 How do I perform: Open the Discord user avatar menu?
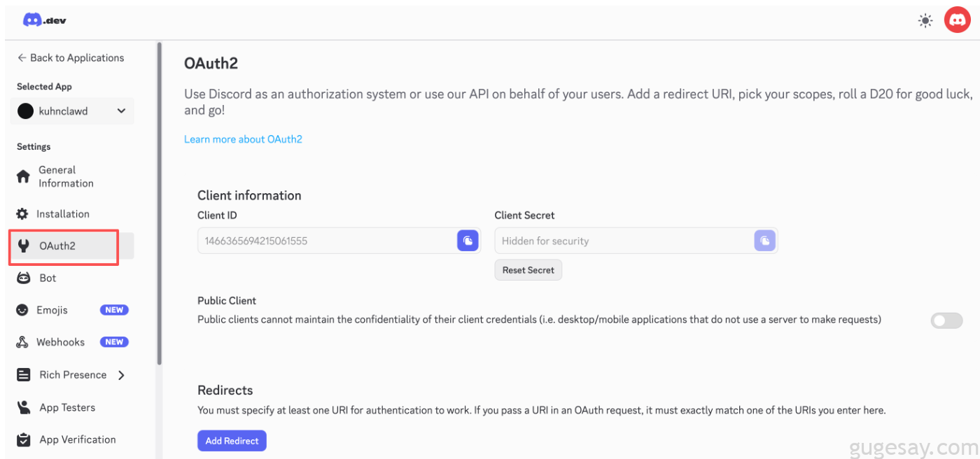click(957, 20)
